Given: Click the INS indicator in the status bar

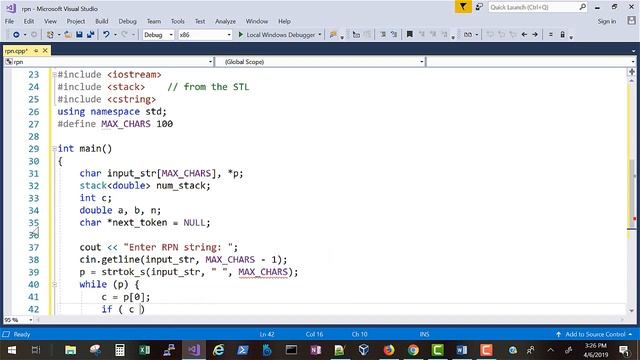Looking at the screenshot, I should [424, 334].
